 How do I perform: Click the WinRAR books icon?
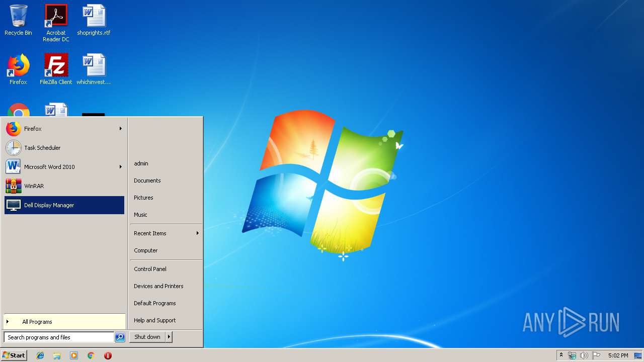[x=14, y=186]
